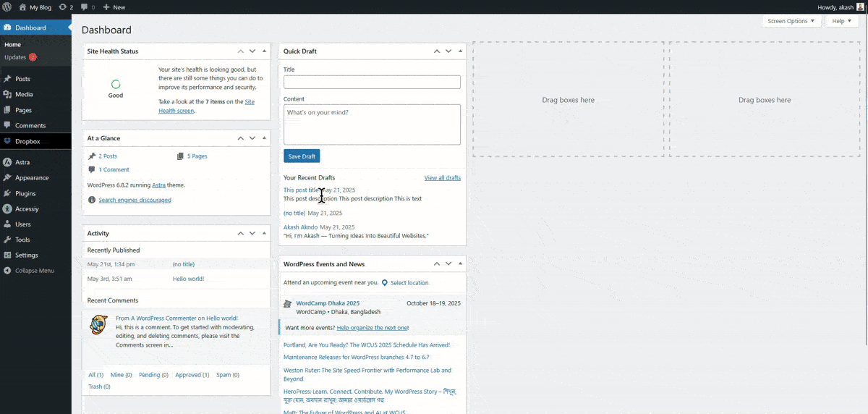
Task: Move At a Glance box down
Action: click(252, 138)
